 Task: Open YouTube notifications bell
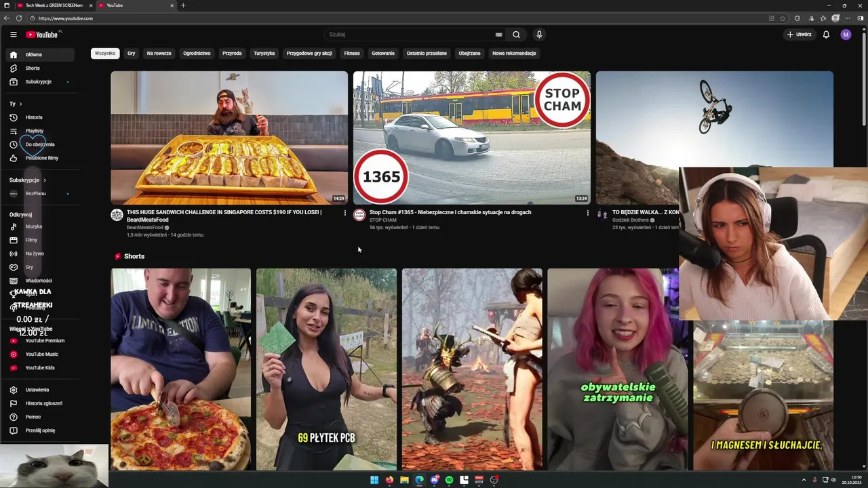click(x=826, y=35)
